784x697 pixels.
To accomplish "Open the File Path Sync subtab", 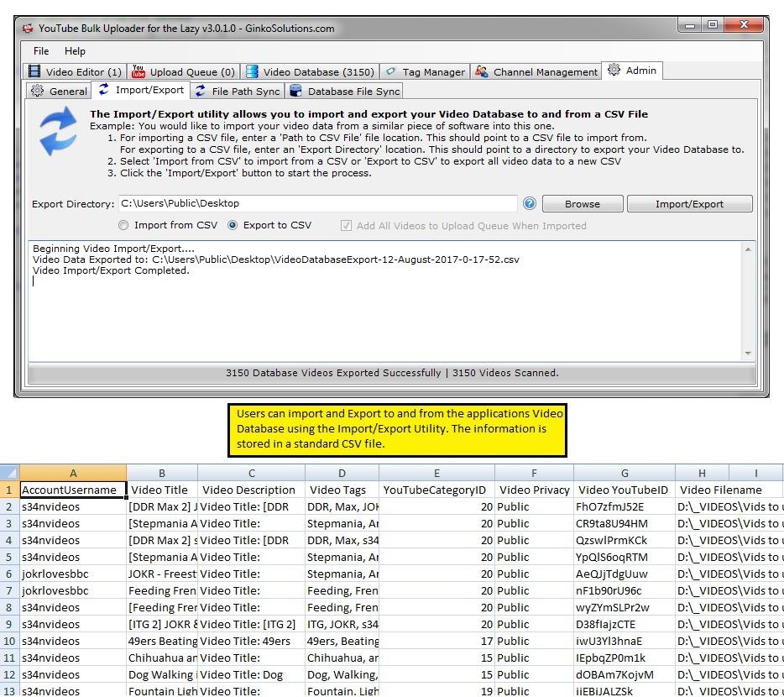I will pyautogui.click(x=237, y=91).
